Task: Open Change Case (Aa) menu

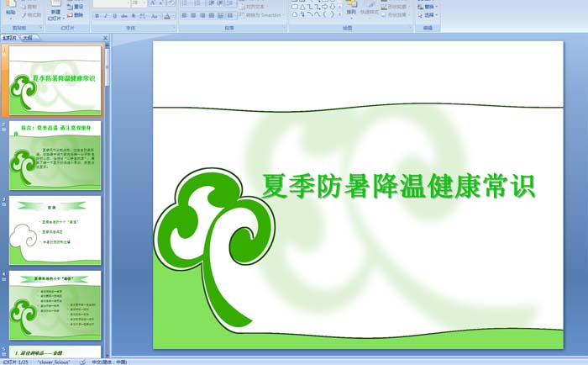Action: click(x=155, y=16)
